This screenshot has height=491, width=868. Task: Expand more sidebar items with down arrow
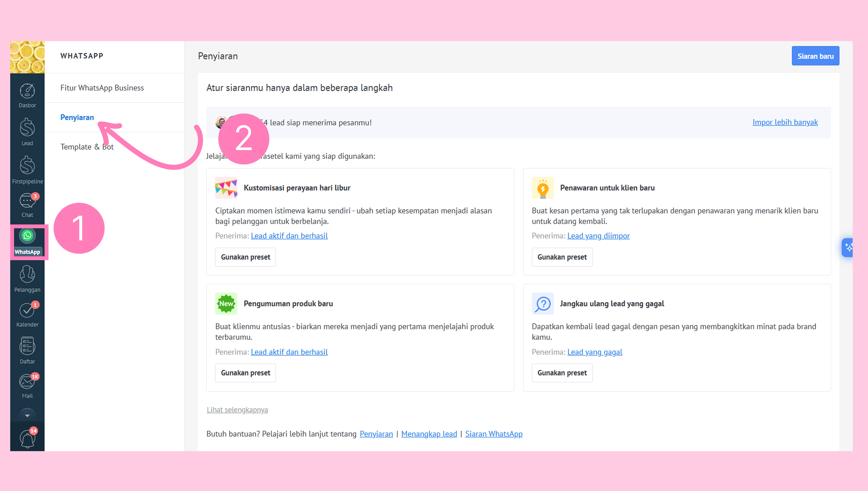(x=27, y=415)
